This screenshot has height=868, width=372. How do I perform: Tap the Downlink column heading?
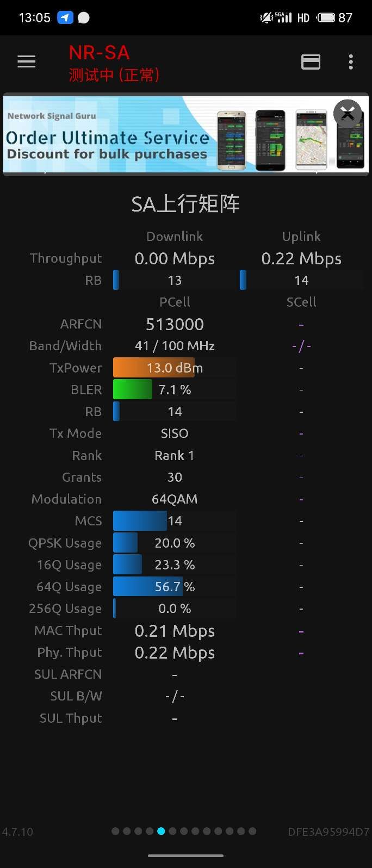tap(174, 236)
